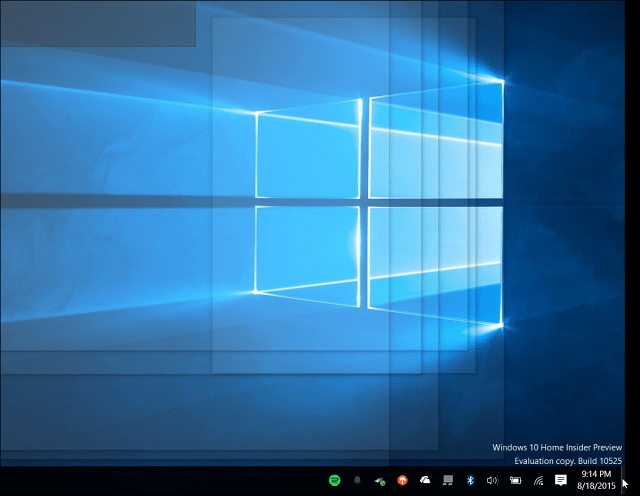Click the grey bell notification tray icon
Image resolution: width=640 pixels, height=496 pixels.
(x=357, y=480)
